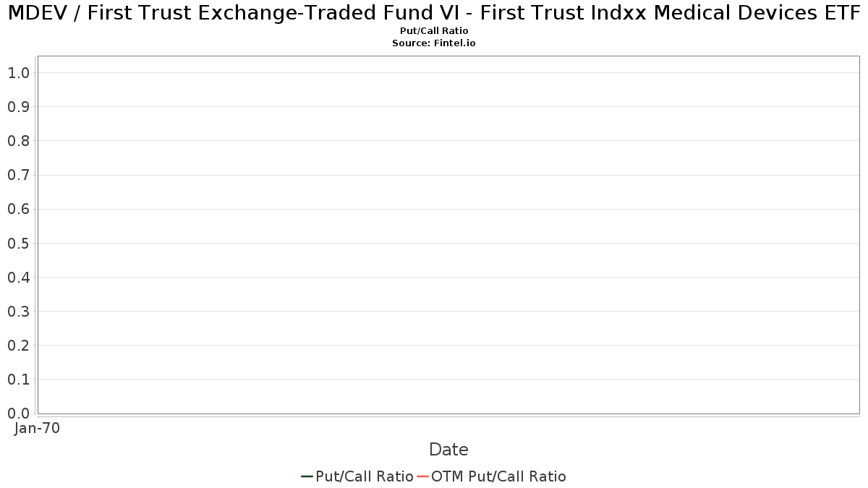Open the 'Source: Fintel.io' attribution
The image size is (868, 488).
tap(434, 43)
